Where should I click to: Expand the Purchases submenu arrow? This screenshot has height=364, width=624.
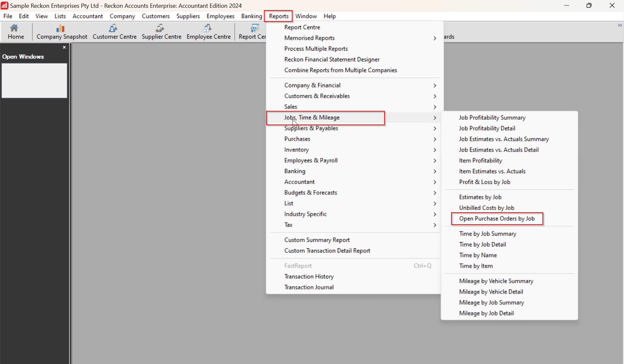pyautogui.click(x=435, y=139)
